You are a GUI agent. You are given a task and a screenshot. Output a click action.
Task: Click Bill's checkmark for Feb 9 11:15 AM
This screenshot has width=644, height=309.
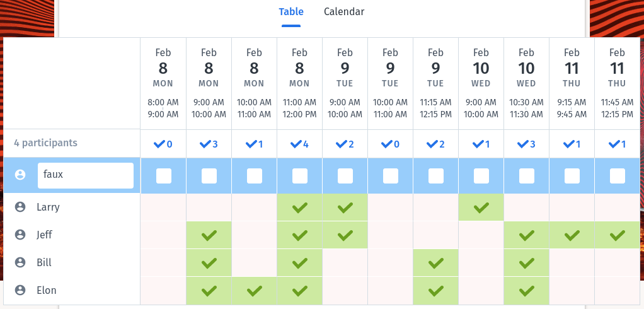[435, 262]
